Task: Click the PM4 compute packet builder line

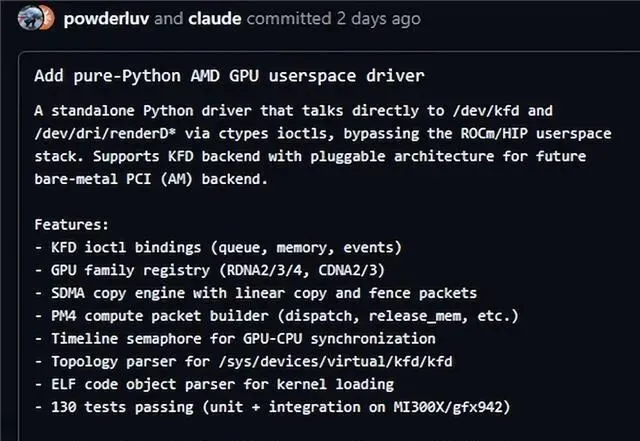Action: coord(275,316)
